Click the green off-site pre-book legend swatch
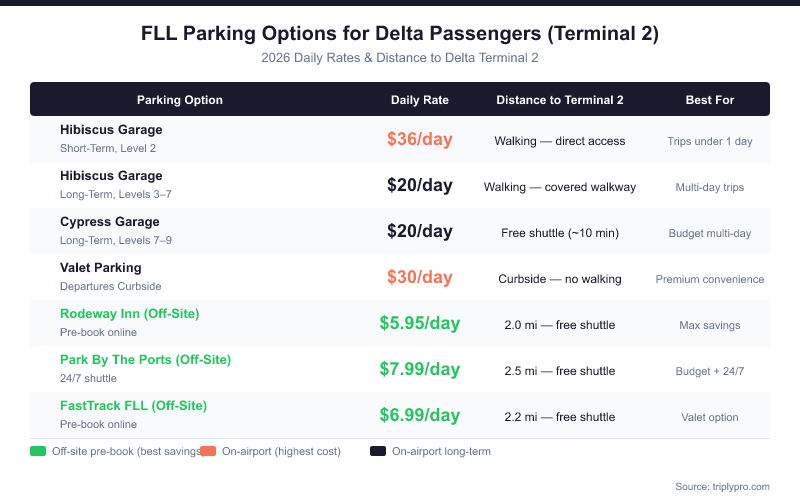The height and width of the screenshot is (500, 800). point(38,451)
